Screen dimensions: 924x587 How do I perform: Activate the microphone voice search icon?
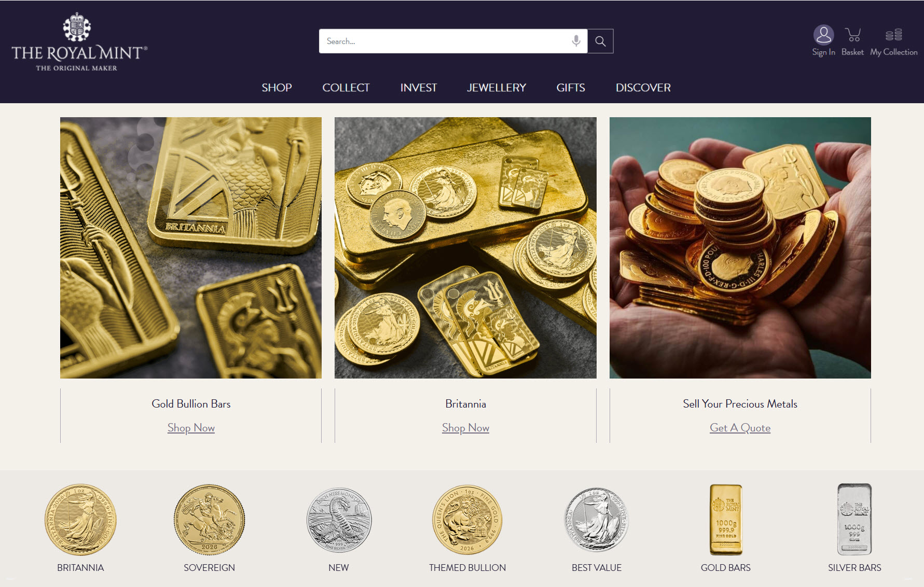[576, 41]
